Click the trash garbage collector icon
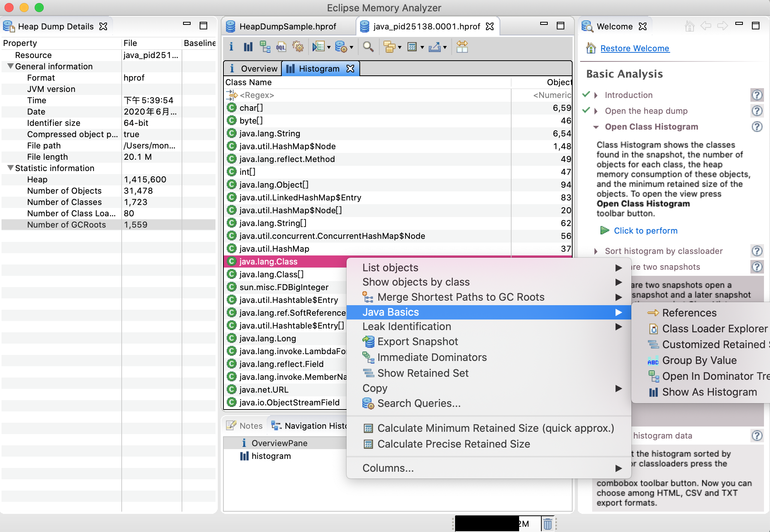 pyautogui.click(x=548, y=524)
